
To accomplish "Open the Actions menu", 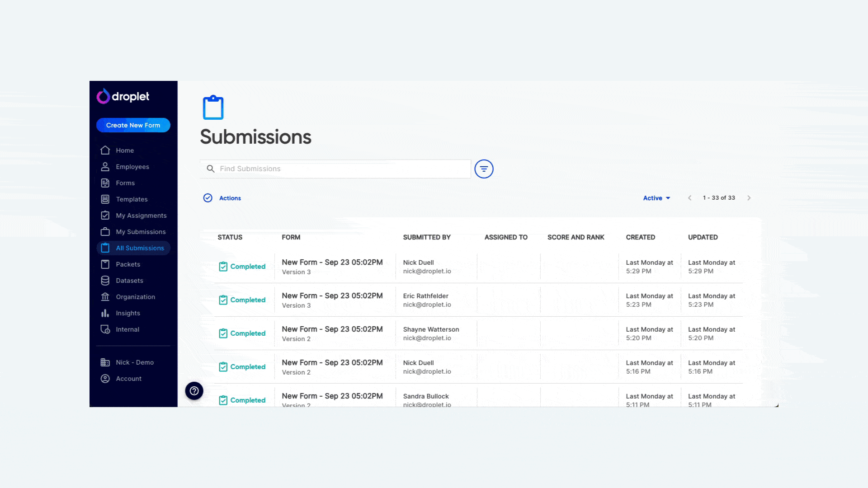I will (230, 198).
